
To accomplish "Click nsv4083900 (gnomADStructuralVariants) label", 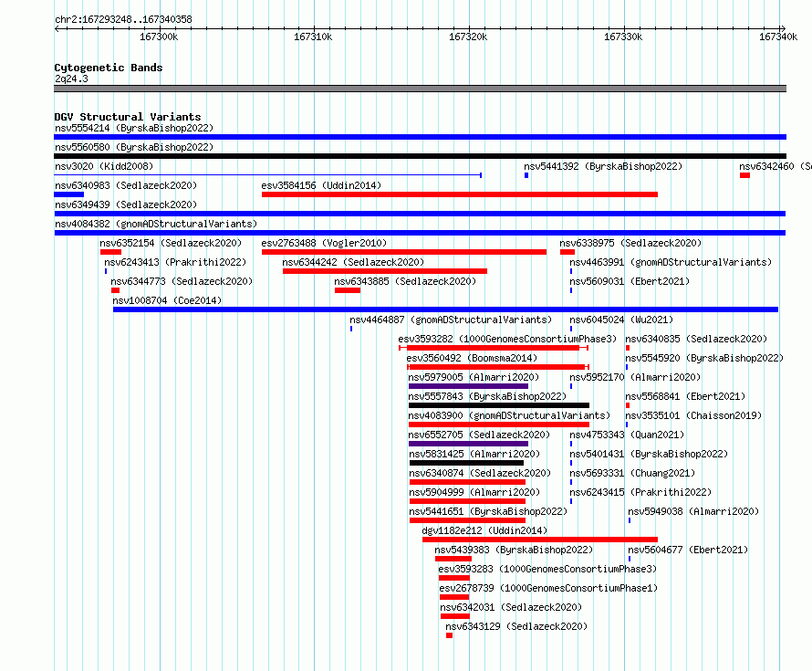I will 510,415.
